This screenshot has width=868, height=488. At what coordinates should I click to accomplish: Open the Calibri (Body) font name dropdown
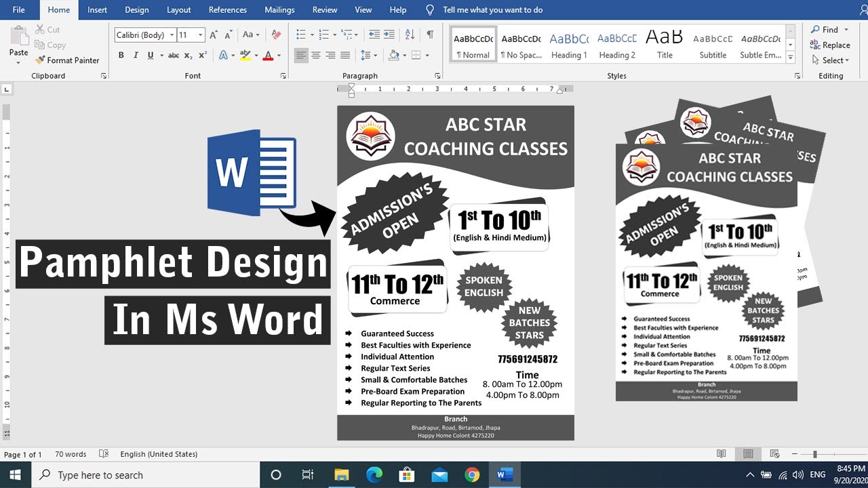172,35
